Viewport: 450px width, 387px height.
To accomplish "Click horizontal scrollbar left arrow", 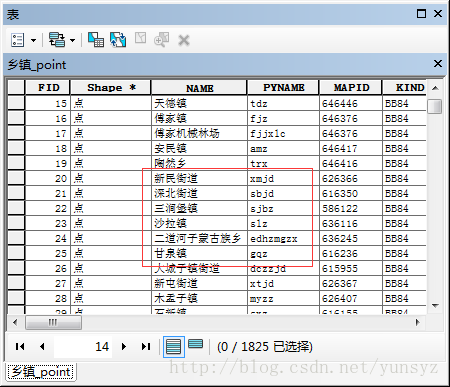I will (15, 322).
